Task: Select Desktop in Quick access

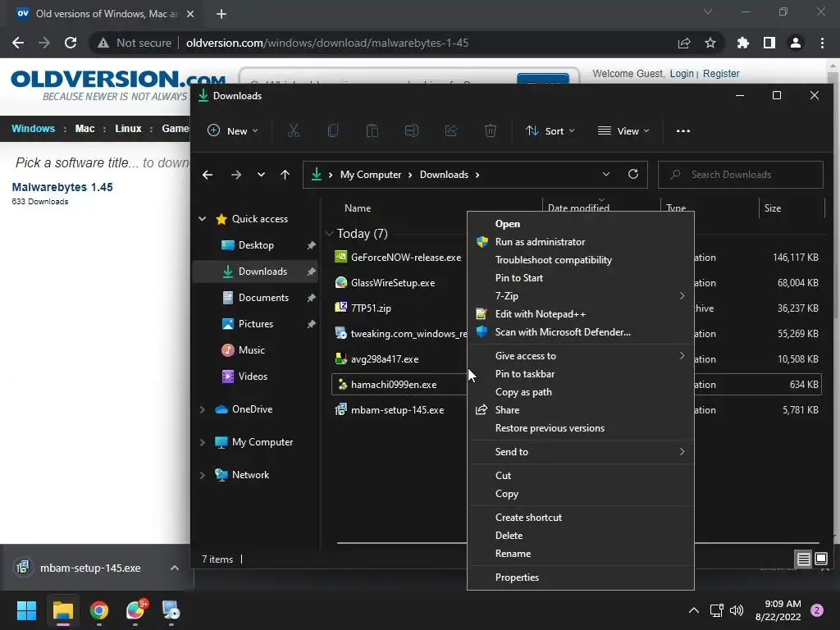Action: (x=256, y=244)
